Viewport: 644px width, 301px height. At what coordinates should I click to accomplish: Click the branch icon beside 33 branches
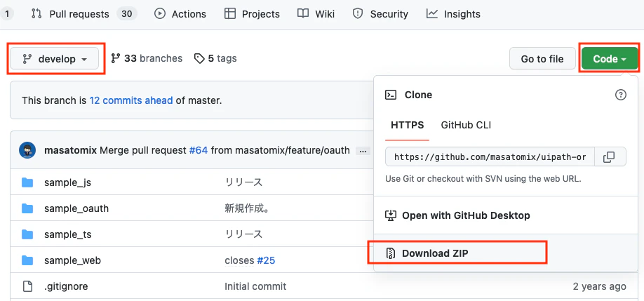pyautogui.click(x=116, y=58)
